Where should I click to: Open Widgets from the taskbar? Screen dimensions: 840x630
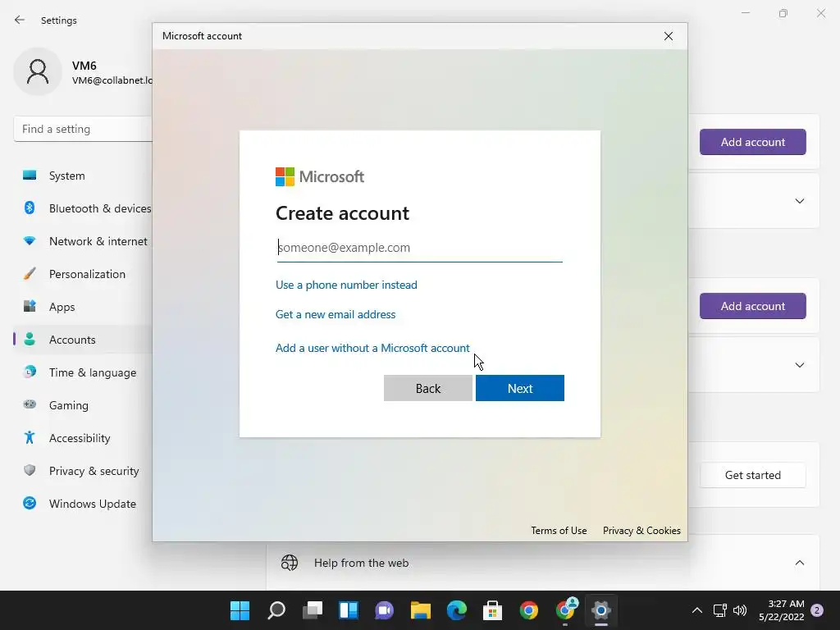coord(348,610)
